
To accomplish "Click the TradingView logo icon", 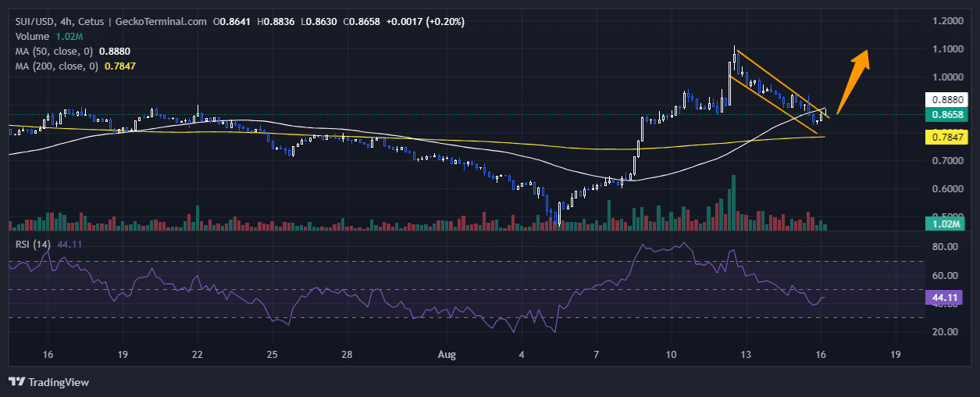I will point(16,382).
